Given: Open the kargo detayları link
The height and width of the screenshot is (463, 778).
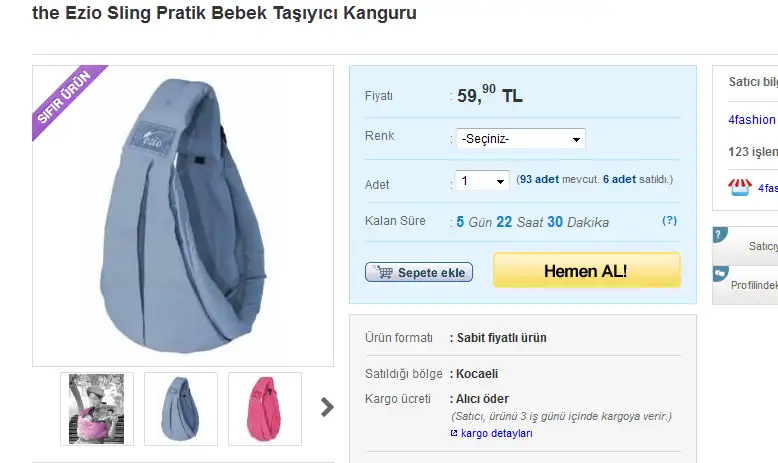Looking at the screenshot, I should pyautogui.click(x=496, y=433).
